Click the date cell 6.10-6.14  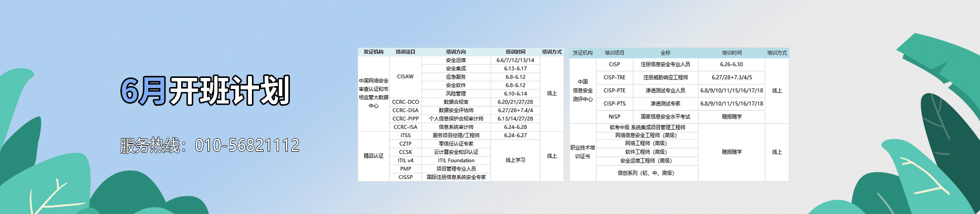515,94
